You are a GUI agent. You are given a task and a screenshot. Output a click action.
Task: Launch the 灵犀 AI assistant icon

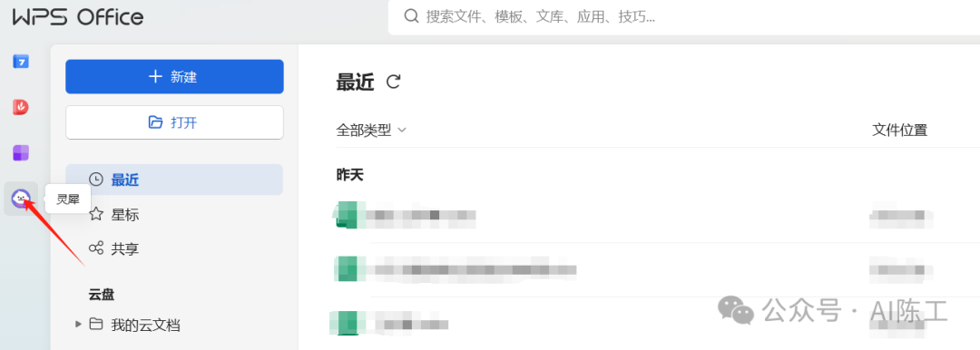click(21, 199)
